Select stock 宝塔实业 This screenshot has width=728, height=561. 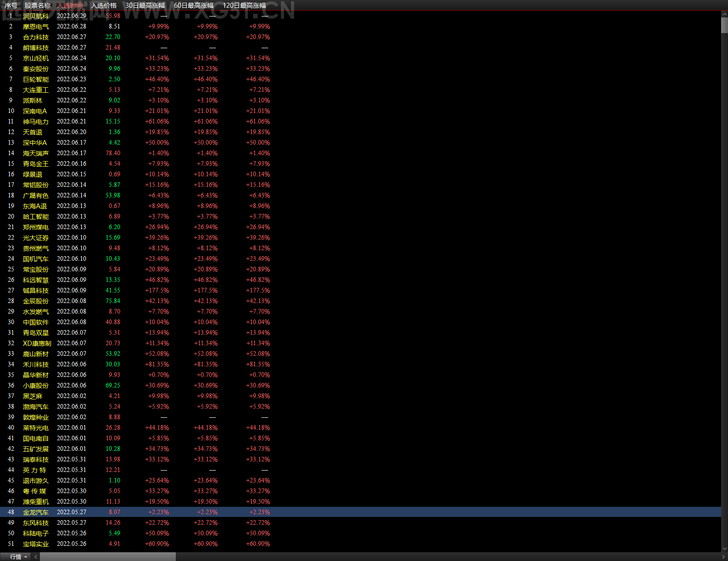(36, 544)
